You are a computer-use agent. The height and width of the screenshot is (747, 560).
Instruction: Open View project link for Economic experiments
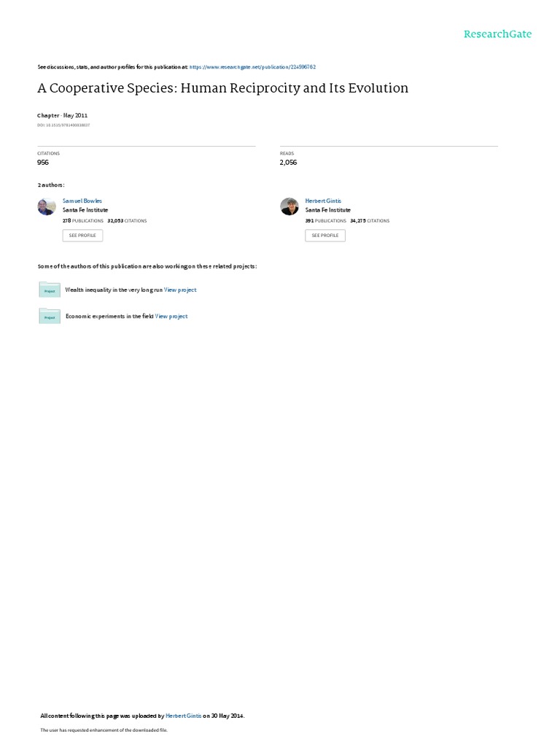171,317
